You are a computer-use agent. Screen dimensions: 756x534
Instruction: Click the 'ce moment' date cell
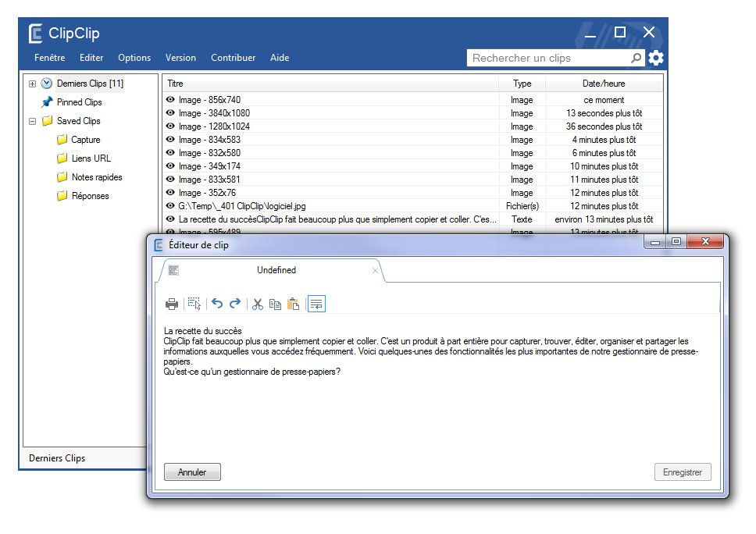(x=604, y=100)
